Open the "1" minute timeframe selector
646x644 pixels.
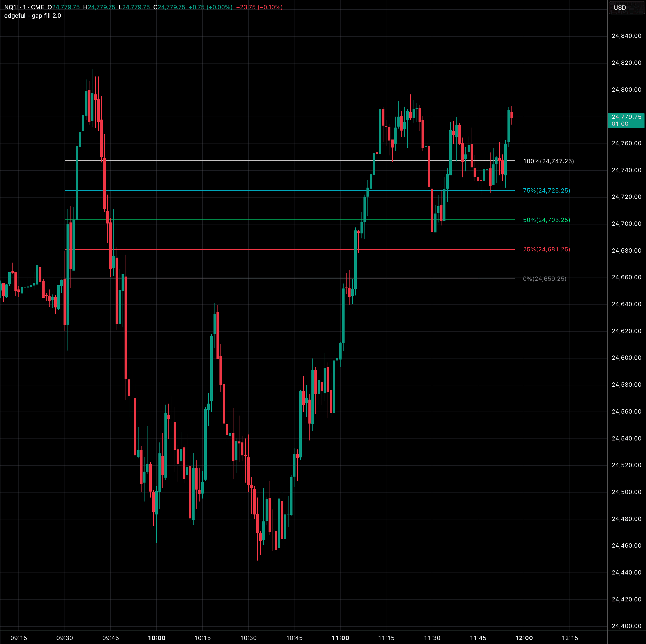tap(24, 7)
